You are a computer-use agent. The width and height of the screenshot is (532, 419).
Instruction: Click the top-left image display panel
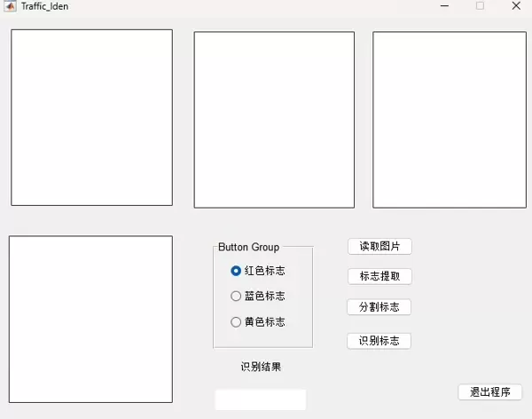pyautogui.click(x=91, y=117)
